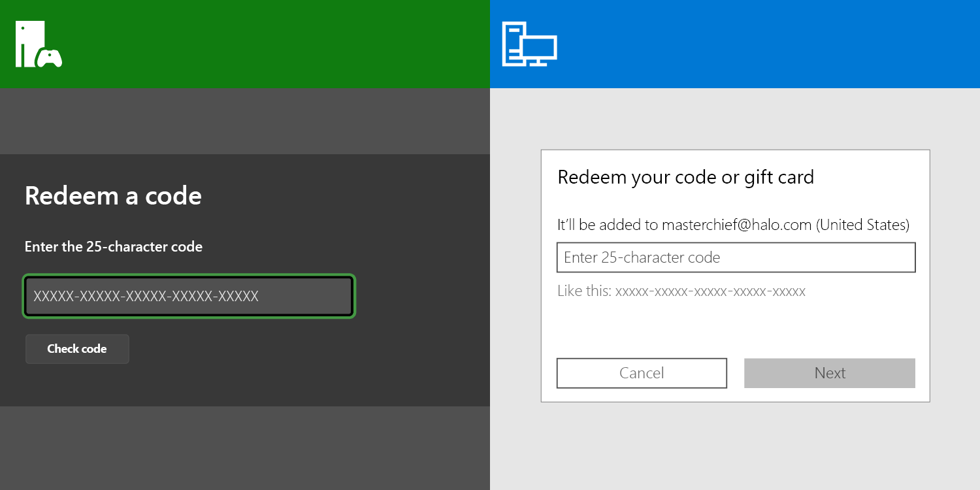Click the Xbox console icon in green header

pyautogui.click(x=29, y=43)
